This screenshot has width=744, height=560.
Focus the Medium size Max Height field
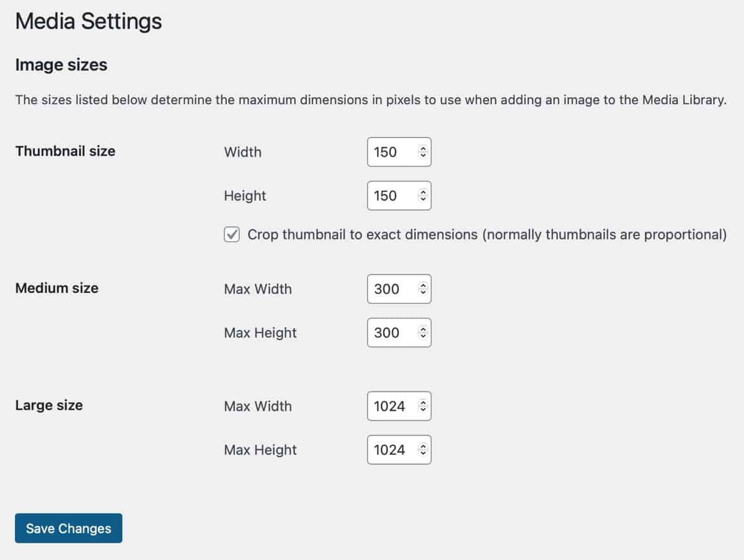click(399, 333)
